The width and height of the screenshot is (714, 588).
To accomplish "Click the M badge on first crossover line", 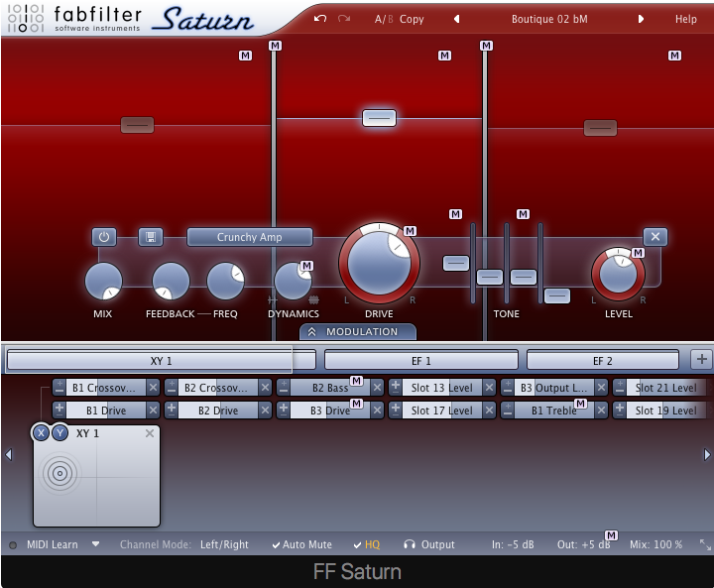I will pos(275,46).
